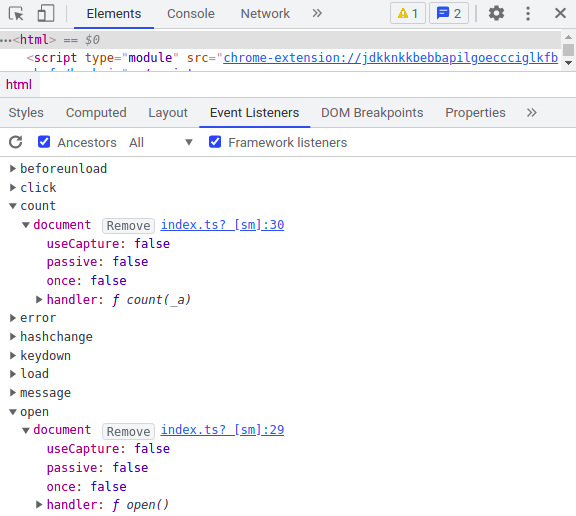This screenshot has width=576, height=516.
Task: Collapse the open event
Action: 13,412
